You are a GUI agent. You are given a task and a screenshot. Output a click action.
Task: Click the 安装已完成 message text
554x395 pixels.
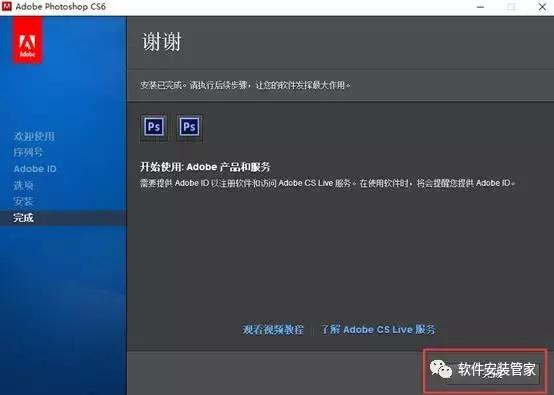(x=244, y=85)
